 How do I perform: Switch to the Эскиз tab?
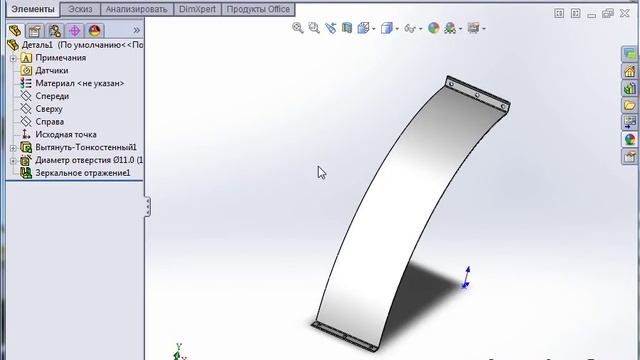(80, 9)
